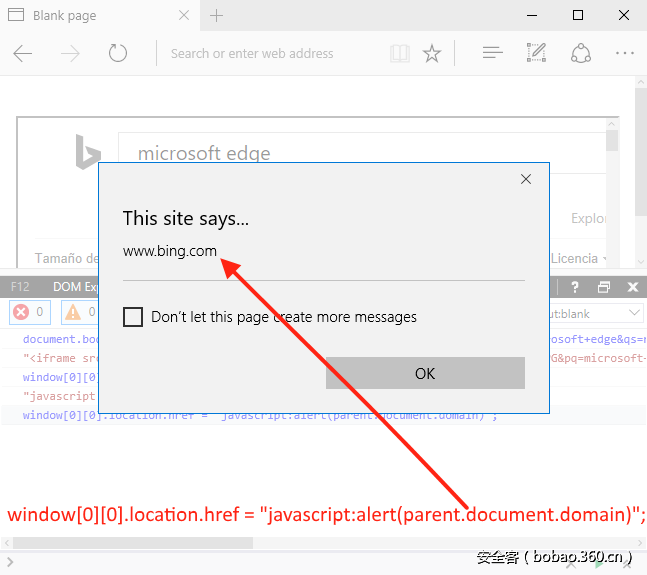Image resolution: width=647 pixels, height=575 pixels.
Task: Open the Make a Web Note tool
Action: (x=537, y=54)
